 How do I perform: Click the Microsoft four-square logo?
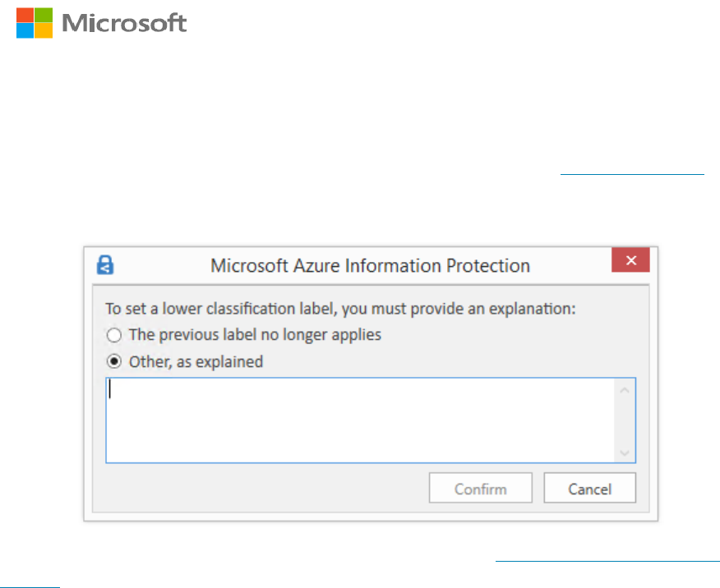pyautogui.click(x=35, y=23)
